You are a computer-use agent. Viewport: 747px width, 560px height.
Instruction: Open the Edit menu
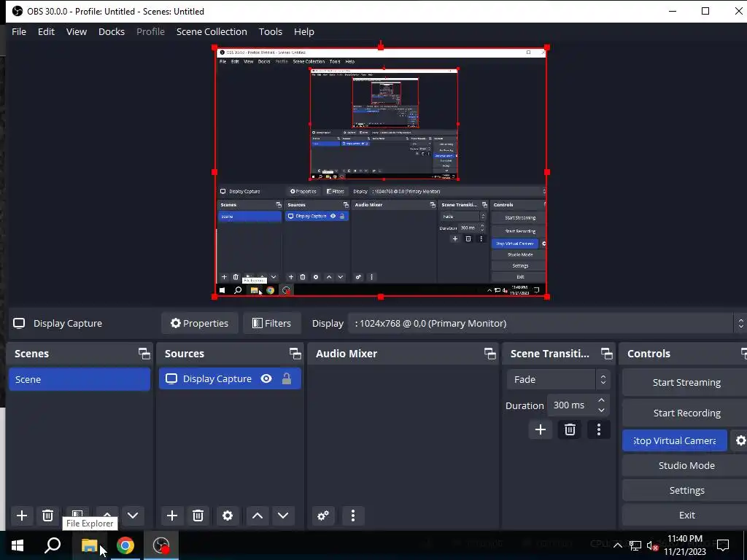pyautogui.click(x=46, y=31)
